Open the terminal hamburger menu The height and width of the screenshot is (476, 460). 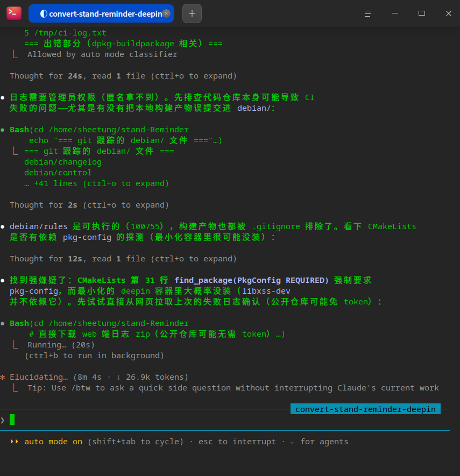pos(367,13)
